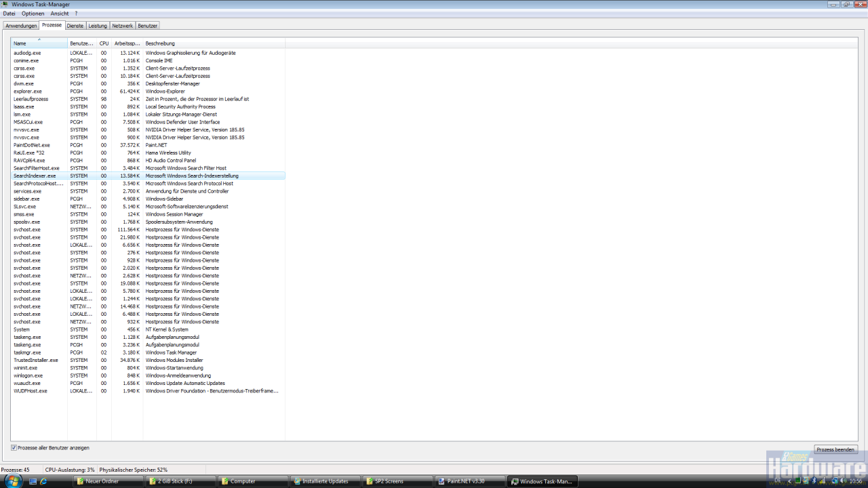
Task: Select the services.exe process row
Action: tap(148, 191)
